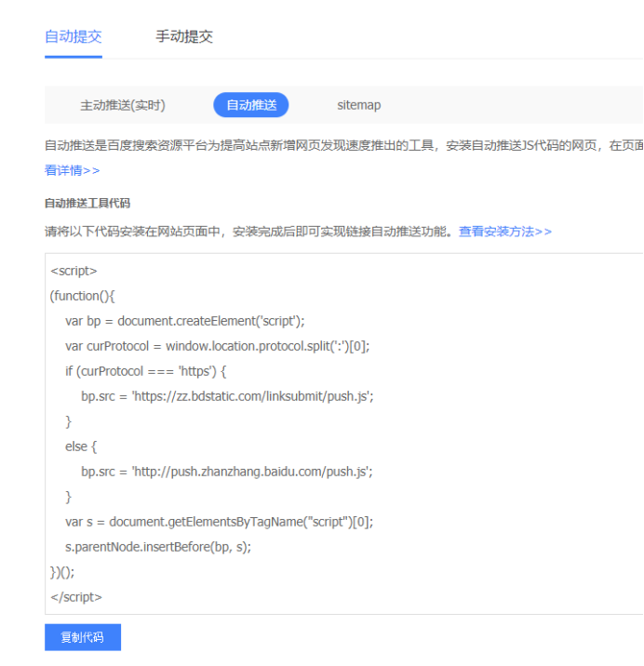Click the 自动推送工具代码 heading
Image resolution: width=644 pixels, height=666 pixels.
[87, 204]
